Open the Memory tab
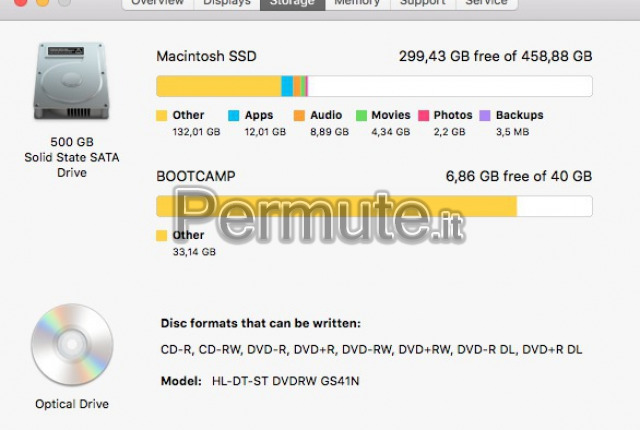Screen dimensions: 640x430 point(358,3)
